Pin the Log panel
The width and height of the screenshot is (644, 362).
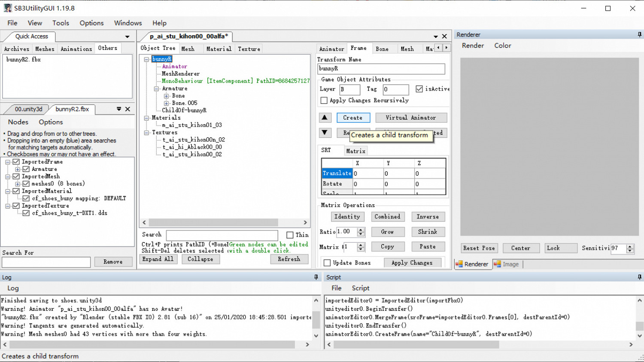(316, 277)
